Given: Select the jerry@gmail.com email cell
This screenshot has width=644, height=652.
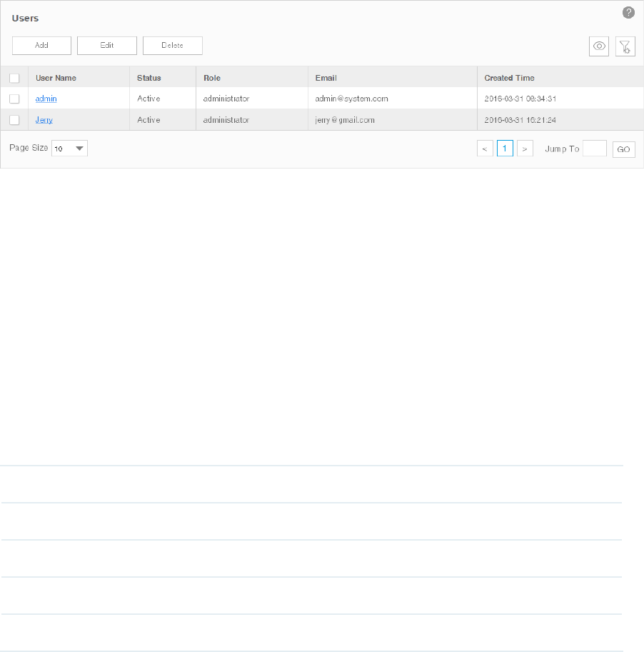Looking at the screenshot, I should [345, 120].
